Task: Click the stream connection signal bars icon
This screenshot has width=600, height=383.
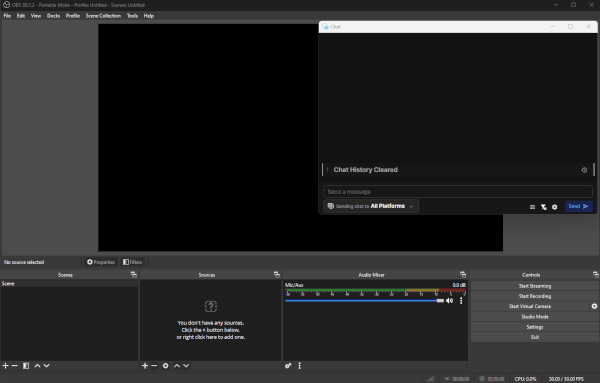Action: pos(431,379)
